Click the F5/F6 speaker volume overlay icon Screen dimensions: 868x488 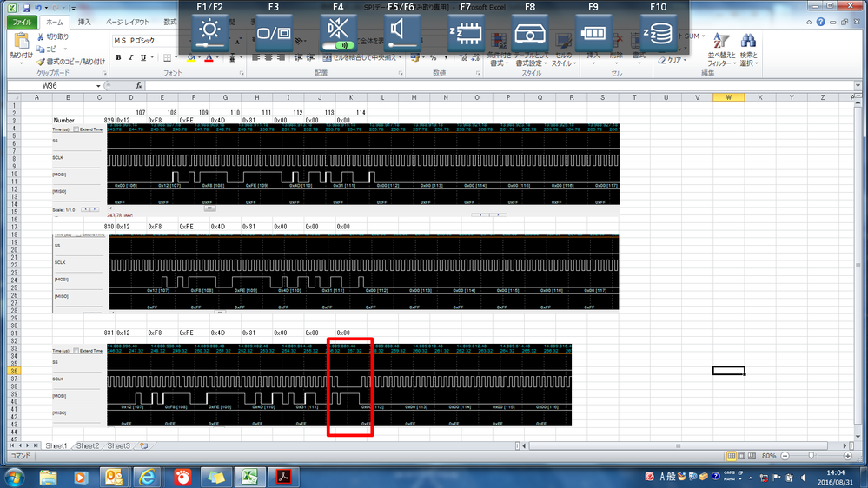(x=401, y=33)
